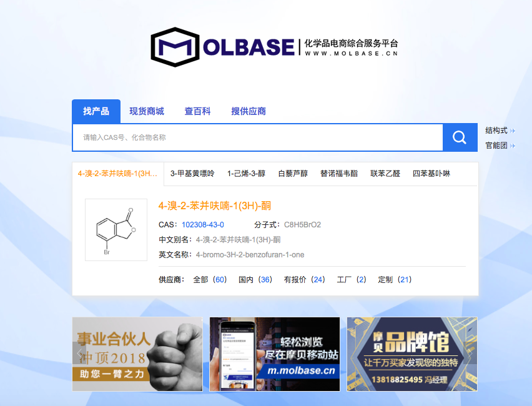Select the 白藜芦醇 compound tab
The width and height of the screenshot is (532, 406).
click(x=293, y=174)
